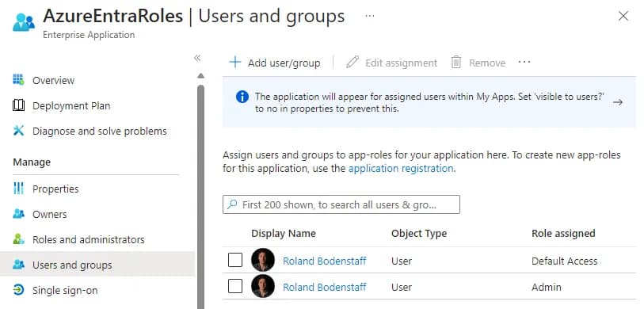
Task: Click the Users and groups sidebar icon
Action: (18, 265)
